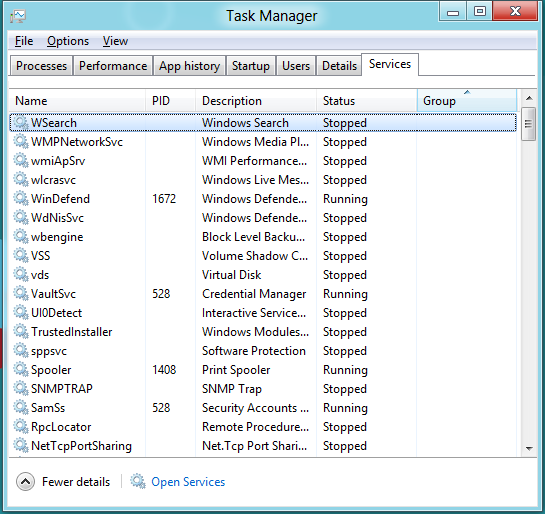Click the gear icon beside RpcLocator
Image resolution: width=545 pixels, height=514 pixels.
coord(21,427)
